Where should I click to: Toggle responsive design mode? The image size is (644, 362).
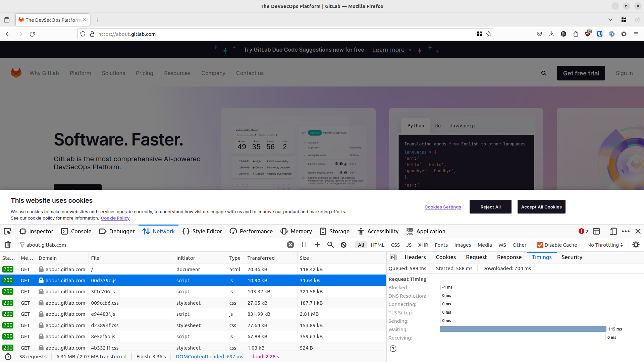613,231
